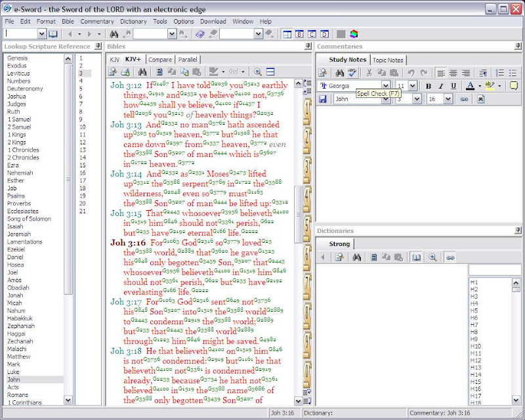Open the Commentary menu
Screen dimensions: 525x420
pyautogui.click(x=97, y=22)
